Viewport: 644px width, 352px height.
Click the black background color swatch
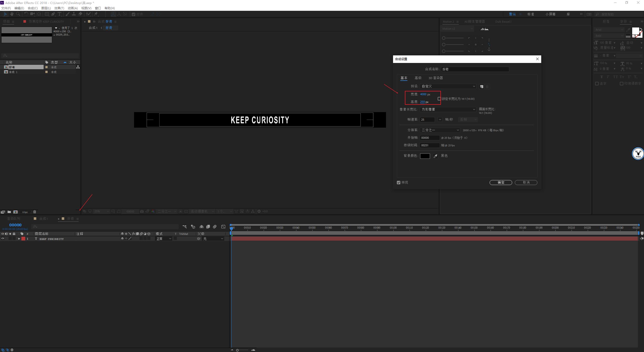(x=425, y=156)
